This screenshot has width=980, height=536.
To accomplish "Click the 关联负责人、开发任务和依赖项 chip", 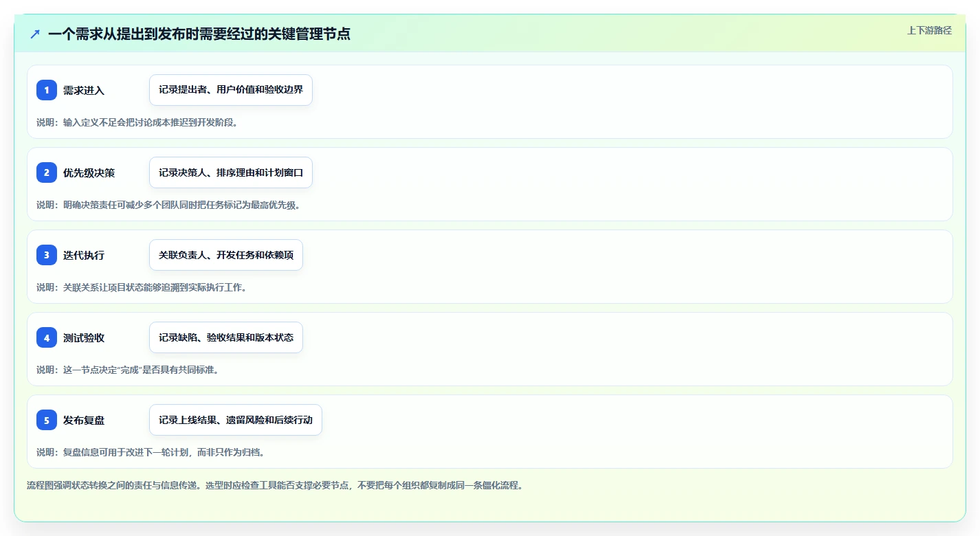I will [x=226, y=255].
